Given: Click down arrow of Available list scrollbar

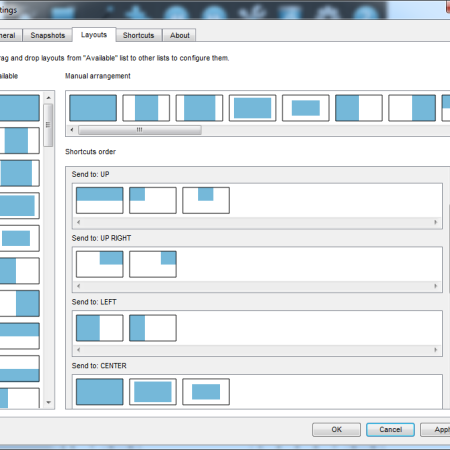Looking at the screenshot, I should [x=49, y=402].
